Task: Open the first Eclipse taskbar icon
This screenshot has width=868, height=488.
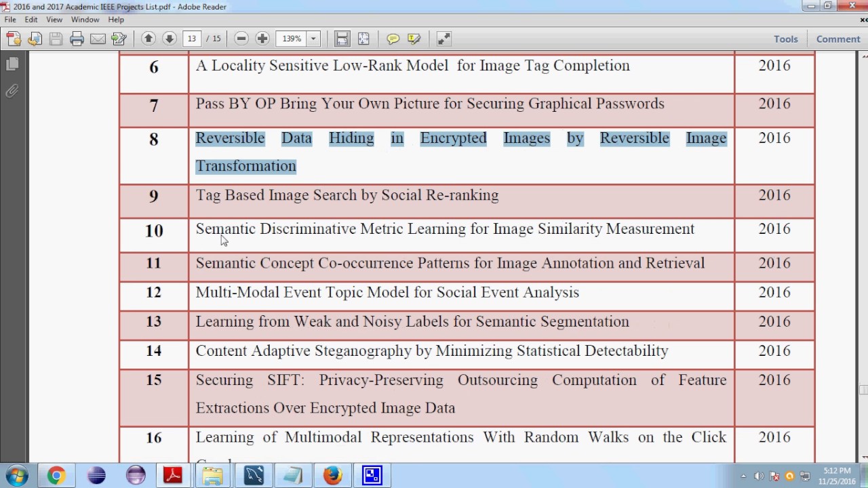Action: [x=96, y=476]
